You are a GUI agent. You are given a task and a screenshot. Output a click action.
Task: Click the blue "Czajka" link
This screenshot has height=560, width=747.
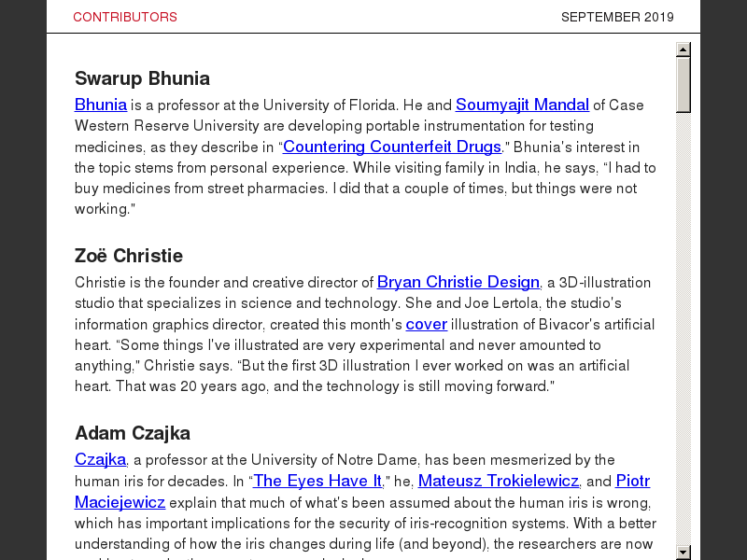(100, 459)
